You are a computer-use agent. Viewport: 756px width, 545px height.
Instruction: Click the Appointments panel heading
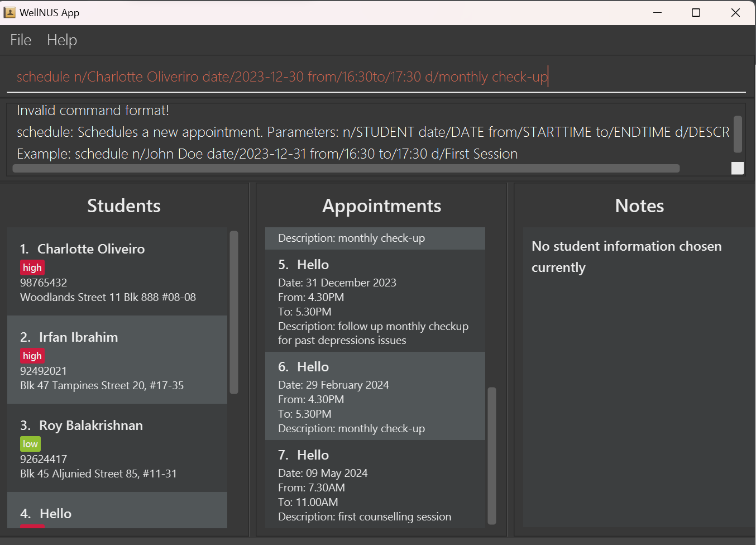click(382, 206)
